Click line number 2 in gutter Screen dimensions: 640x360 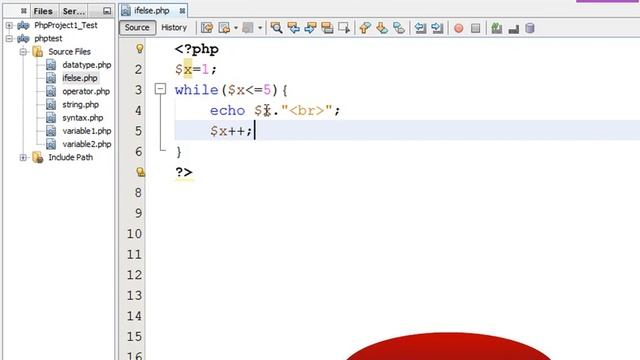pos(138,69)
